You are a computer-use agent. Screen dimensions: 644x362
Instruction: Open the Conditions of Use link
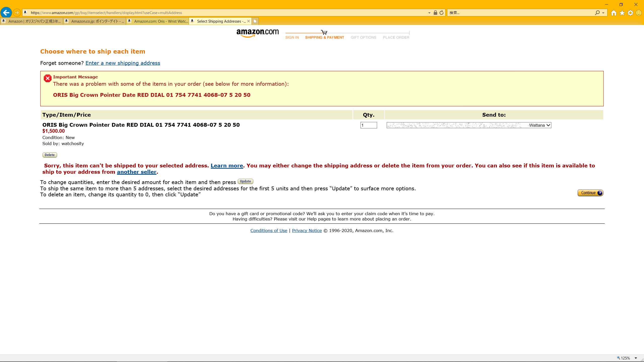[269, 231]
